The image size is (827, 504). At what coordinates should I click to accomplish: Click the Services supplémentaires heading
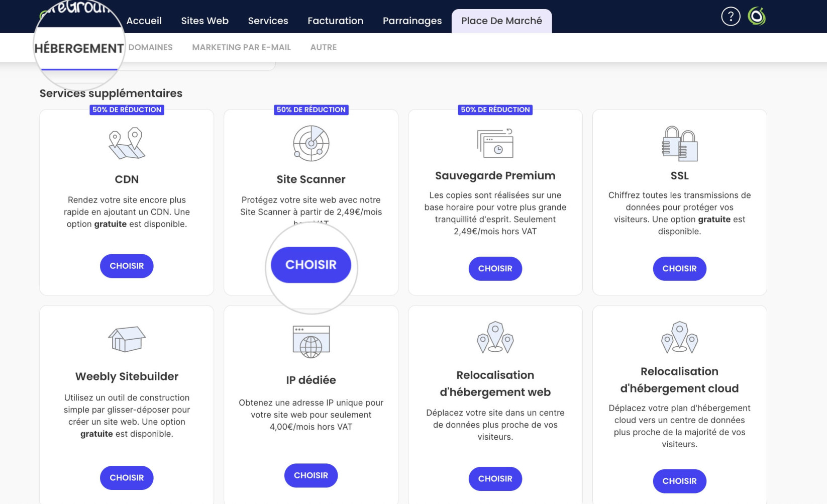pyautogui.click(x=111, y=93)
